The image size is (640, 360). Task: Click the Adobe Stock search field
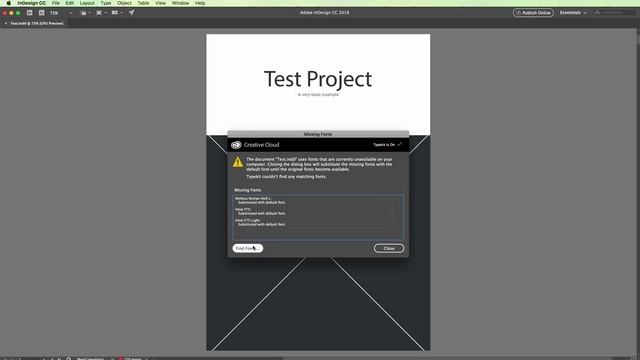coord(615,13)
